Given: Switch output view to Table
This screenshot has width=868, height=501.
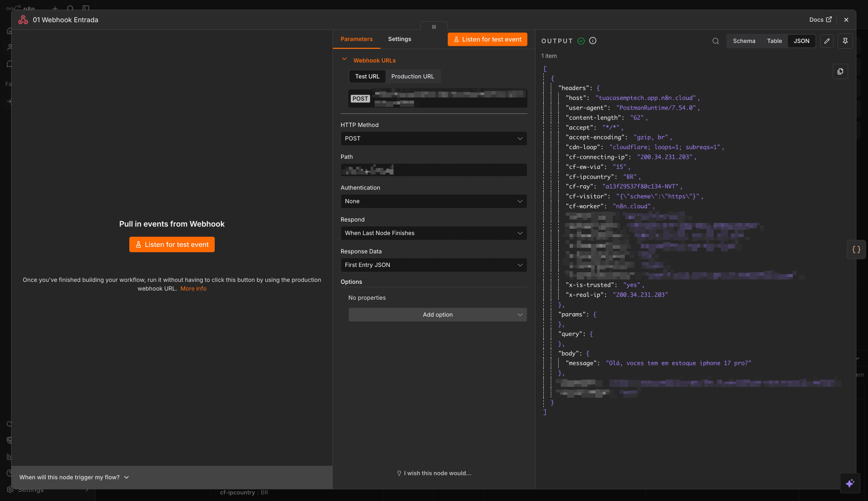Looking at the screenshot, I should point(774,41).
